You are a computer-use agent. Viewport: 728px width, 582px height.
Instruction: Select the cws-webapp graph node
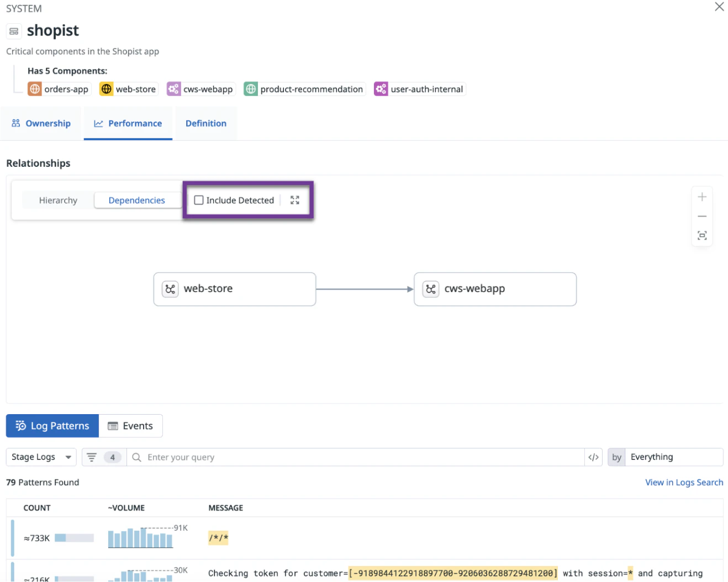click(x=495, y=289)
